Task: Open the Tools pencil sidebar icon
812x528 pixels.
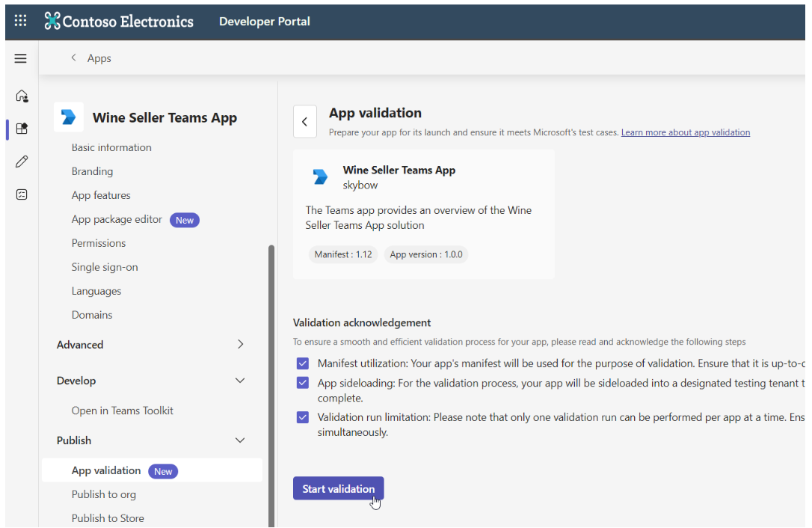Action: click(x=22, y=162)
